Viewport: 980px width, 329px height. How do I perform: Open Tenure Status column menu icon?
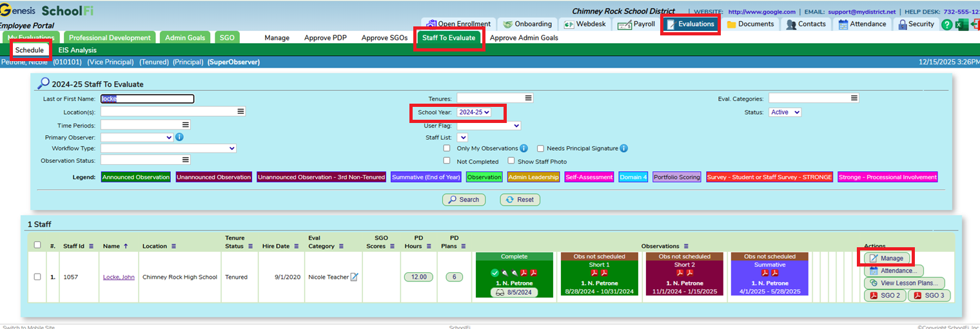pos(250,246)
